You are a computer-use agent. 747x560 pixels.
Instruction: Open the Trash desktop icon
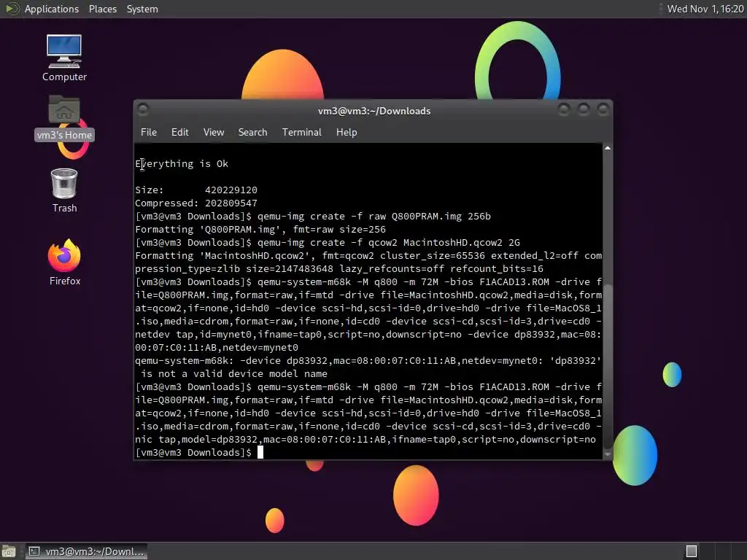click(64, 190)
